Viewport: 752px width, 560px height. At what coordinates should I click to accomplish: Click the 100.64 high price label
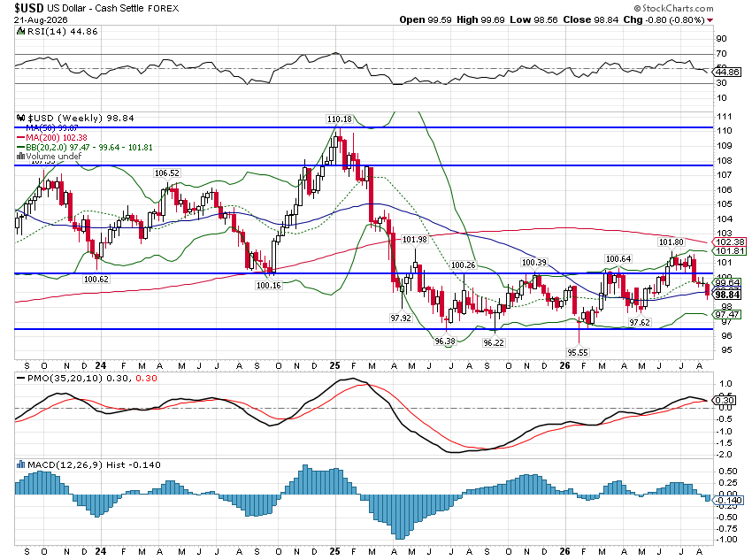(618, 259)
